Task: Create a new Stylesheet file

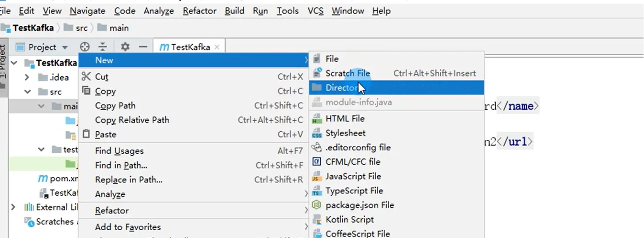Action: pos(345,133)
